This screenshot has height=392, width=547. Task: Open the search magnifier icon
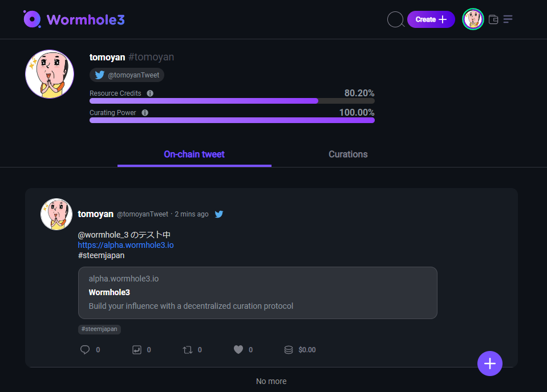point(395,19)
